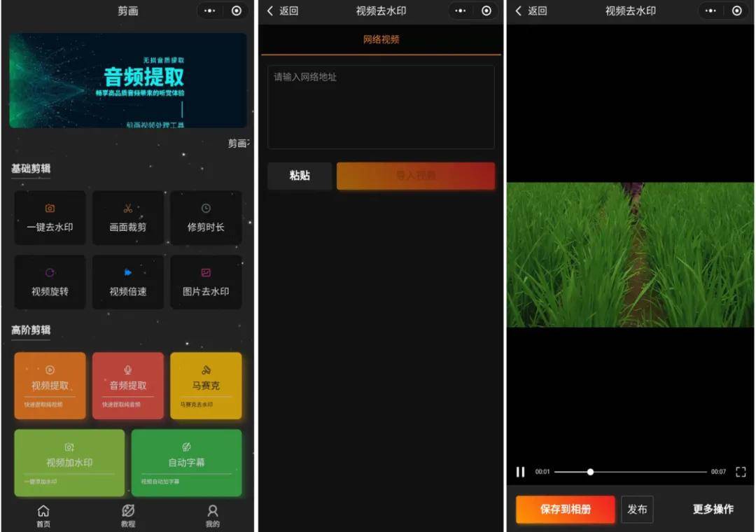Viewport: 756px width, 532px height.
Task: Open the green 自动字幕 auto subtitle card
Action: tap(186, 463)
